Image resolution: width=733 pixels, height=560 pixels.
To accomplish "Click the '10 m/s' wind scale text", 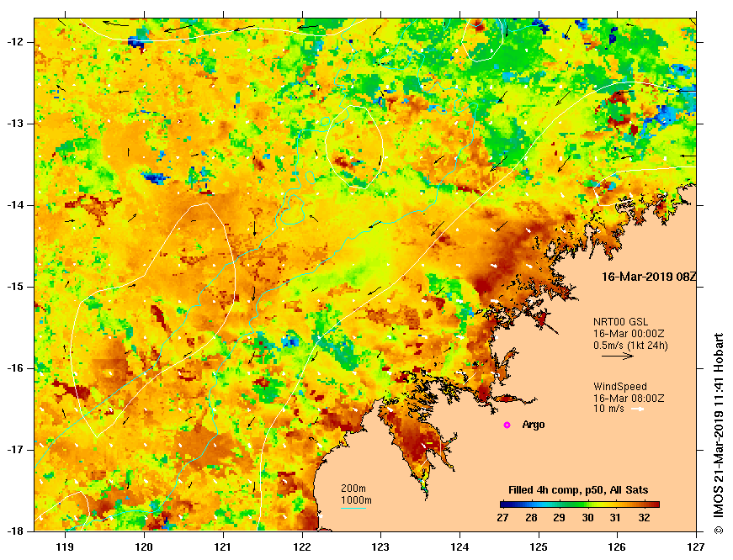I will 608,409.
